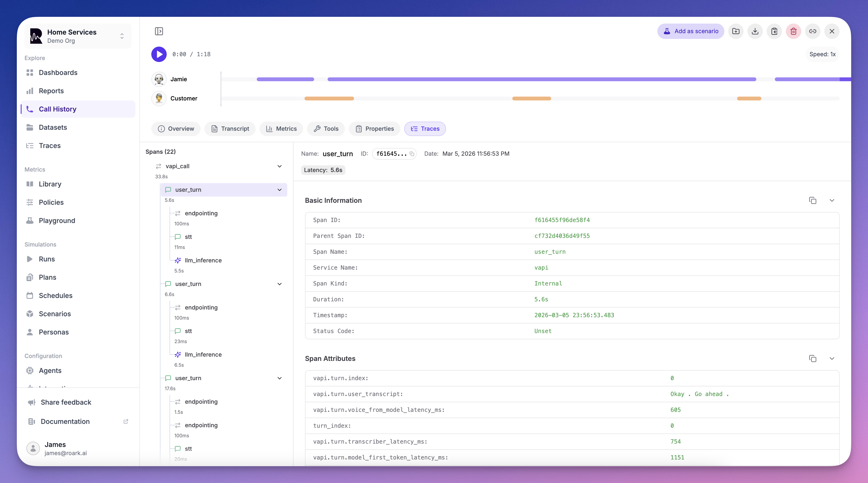The height and width of the screenshot is (483, 868).
Task: Copy Basic Information section
Action: click(x=813, y=201)
